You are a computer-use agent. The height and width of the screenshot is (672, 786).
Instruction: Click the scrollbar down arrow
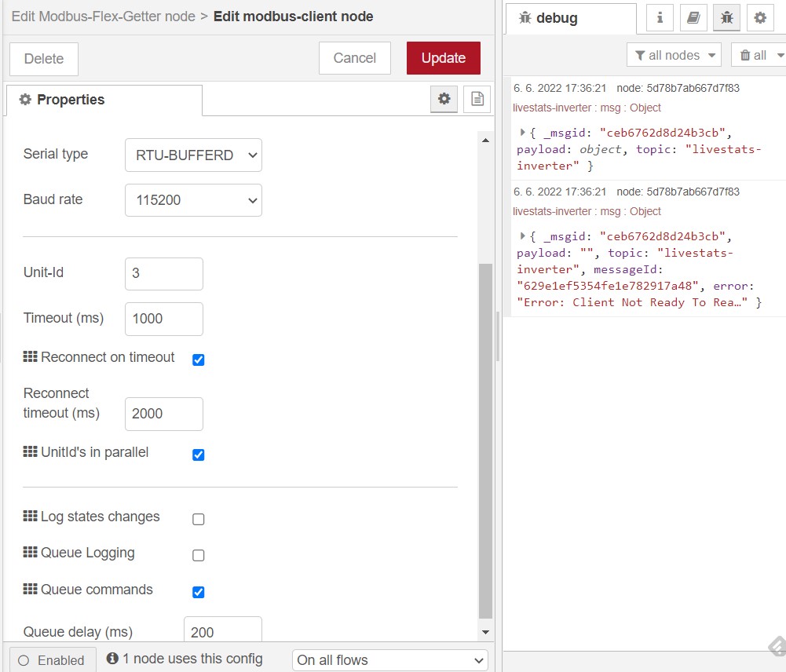click(485, 633)
